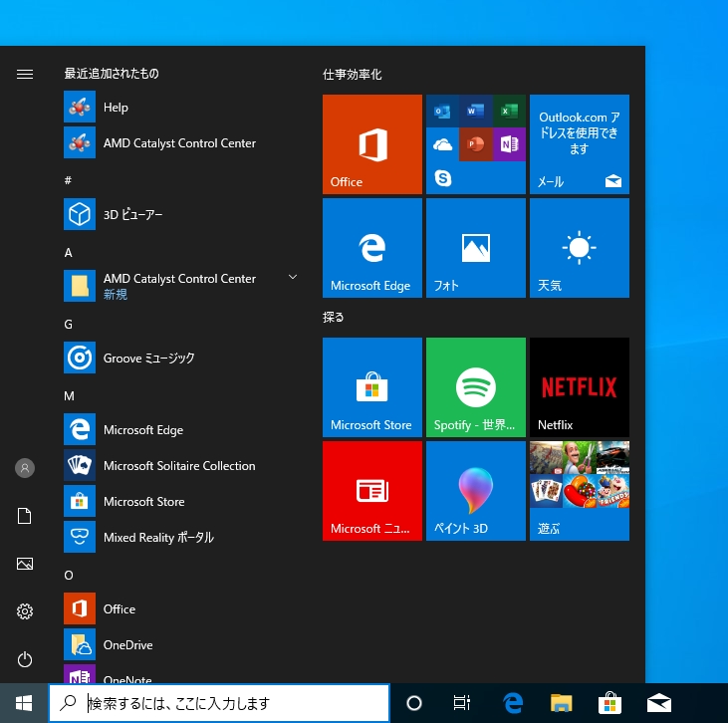728x723 pixels.
Task: Open Microsoft Store from the taskbar
Action: 609,703
